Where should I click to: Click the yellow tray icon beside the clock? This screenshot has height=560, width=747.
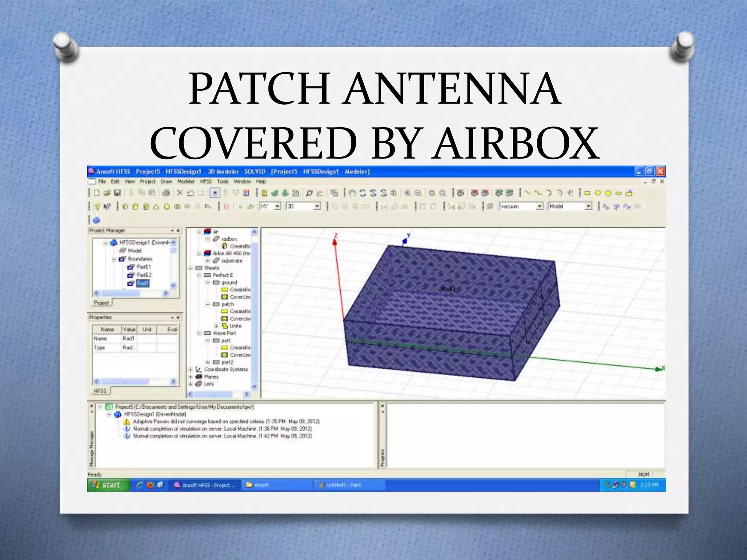pyautogui.click(x=633, y=485)
